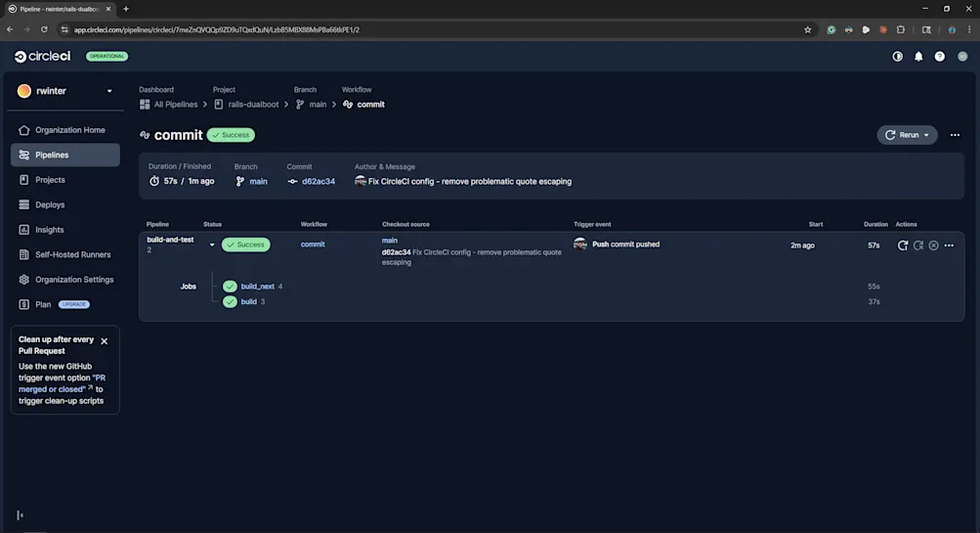Open main branch breadcrumb
Viewport: 980px width, 533px height.
point(312,105)
